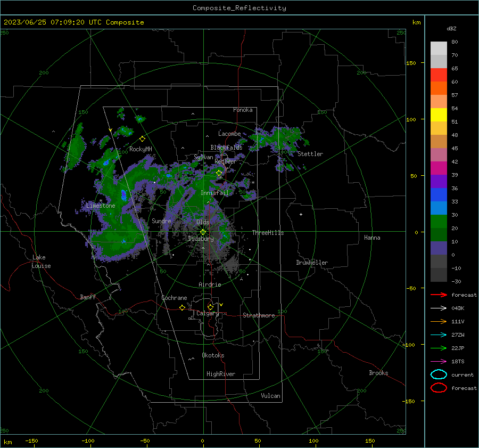This screenshot has height=448, width=479.
Task: Click the 100 tick on bottom axis
Action: (313, 441)
